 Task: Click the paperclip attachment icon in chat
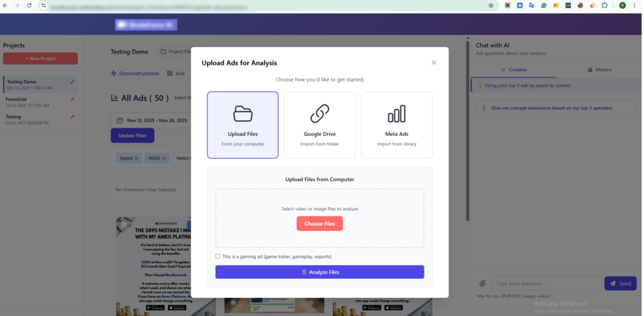[x=482, y=283]
